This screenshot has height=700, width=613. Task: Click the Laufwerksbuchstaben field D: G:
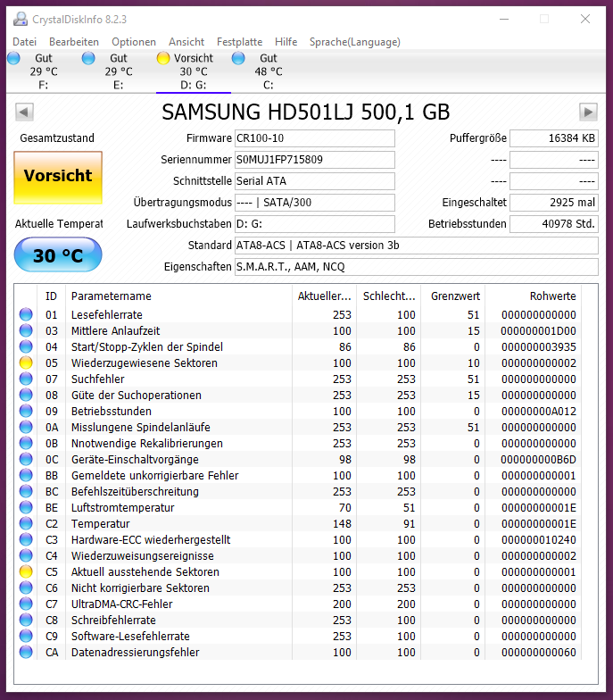(314, 224)
